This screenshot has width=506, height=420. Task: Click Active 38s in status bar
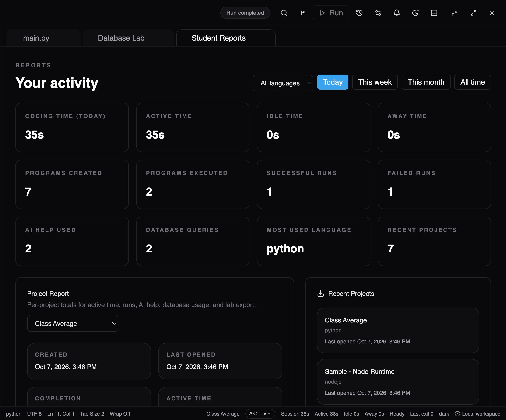click(x=326, y=414)
